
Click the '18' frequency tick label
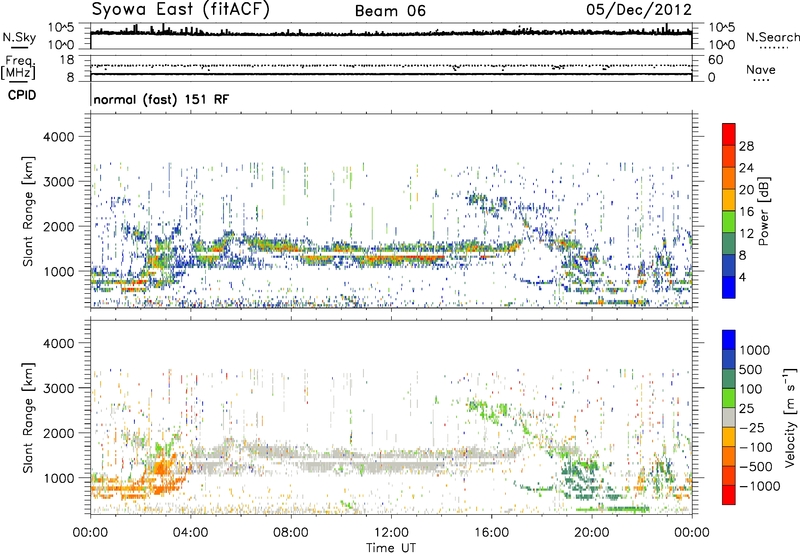[x=66, y=60]
